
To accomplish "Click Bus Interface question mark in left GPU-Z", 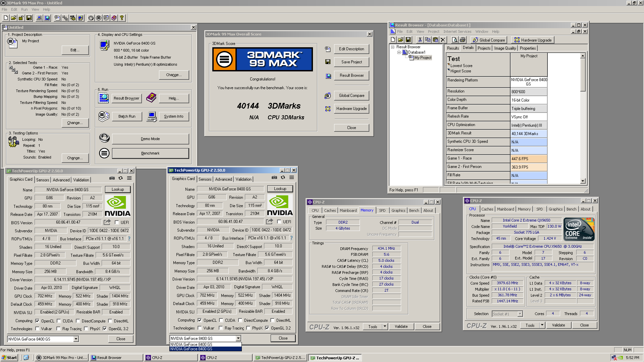I will point(129,239).
